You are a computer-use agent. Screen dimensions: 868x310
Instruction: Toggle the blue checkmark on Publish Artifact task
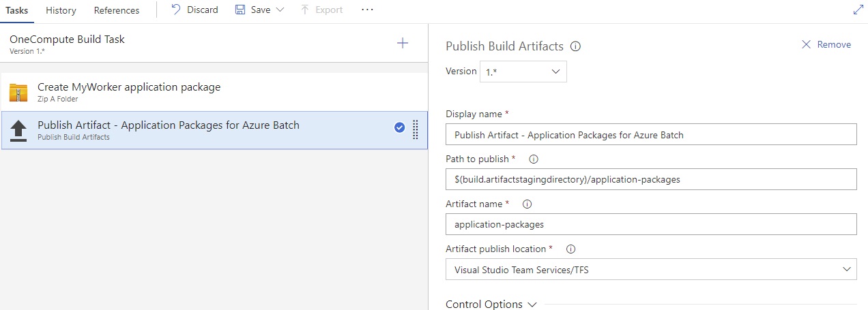tap(399, 127)
